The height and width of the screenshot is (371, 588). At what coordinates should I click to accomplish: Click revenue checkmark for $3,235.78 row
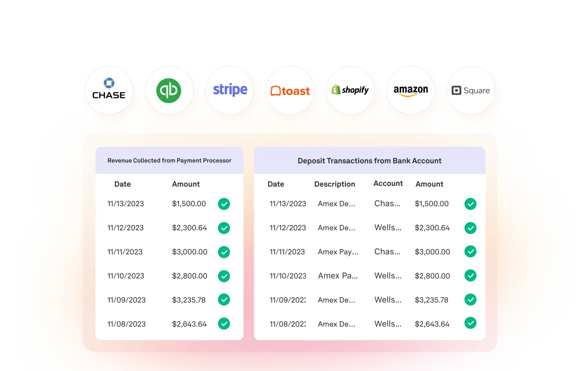tap(224, 300)
